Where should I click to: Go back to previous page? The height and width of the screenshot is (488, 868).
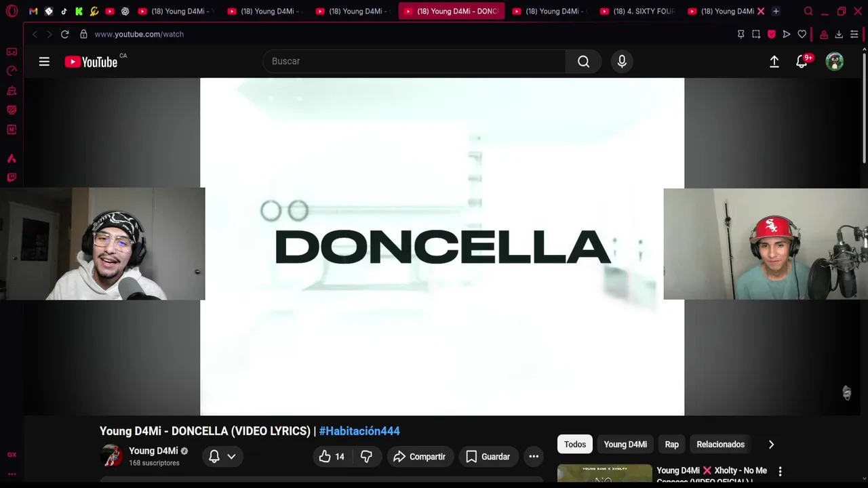(x=35, y=34)
